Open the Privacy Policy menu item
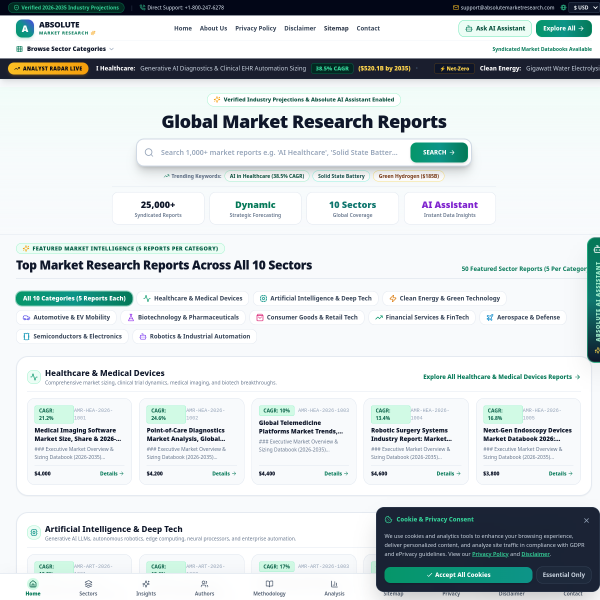Image resolution: width=600 pixels, height=600 pixels. tap(256, 28)
